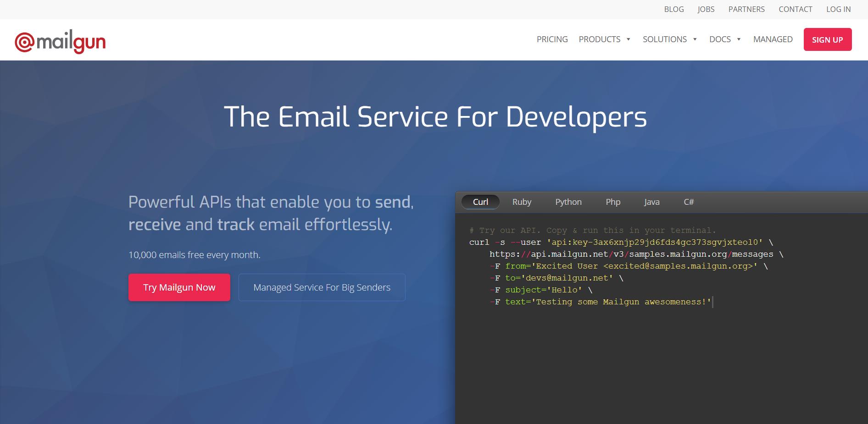Click the curl --user api key line

tap(621, 242)
